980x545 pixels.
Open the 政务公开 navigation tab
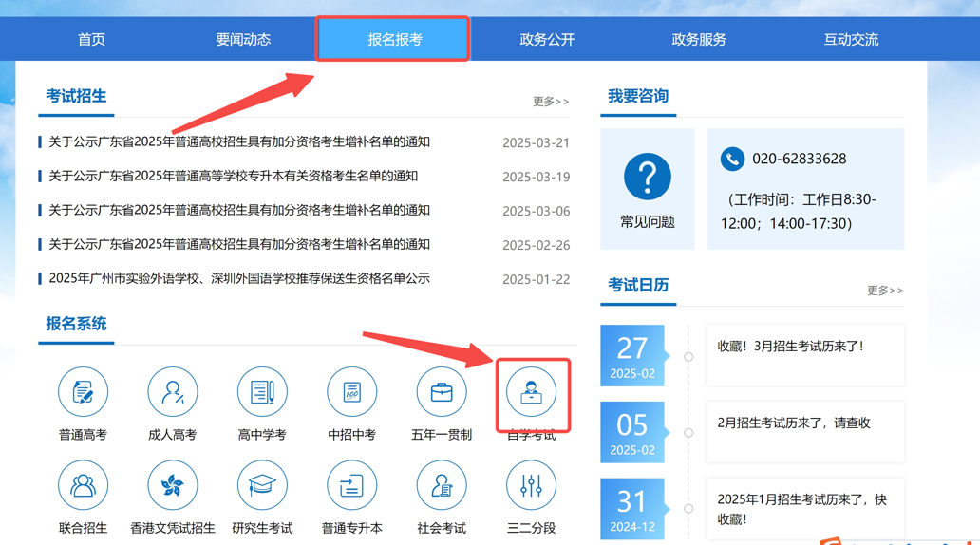coord(547,40)
